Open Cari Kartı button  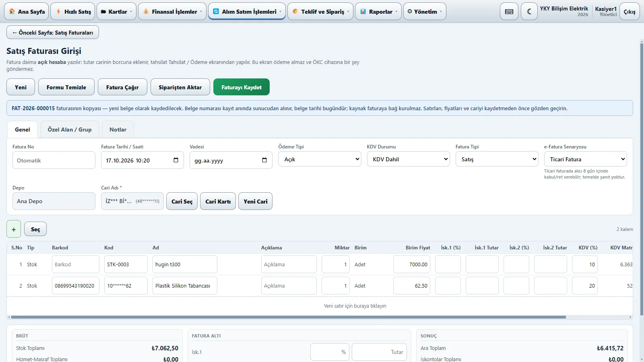tap(218, 201)
